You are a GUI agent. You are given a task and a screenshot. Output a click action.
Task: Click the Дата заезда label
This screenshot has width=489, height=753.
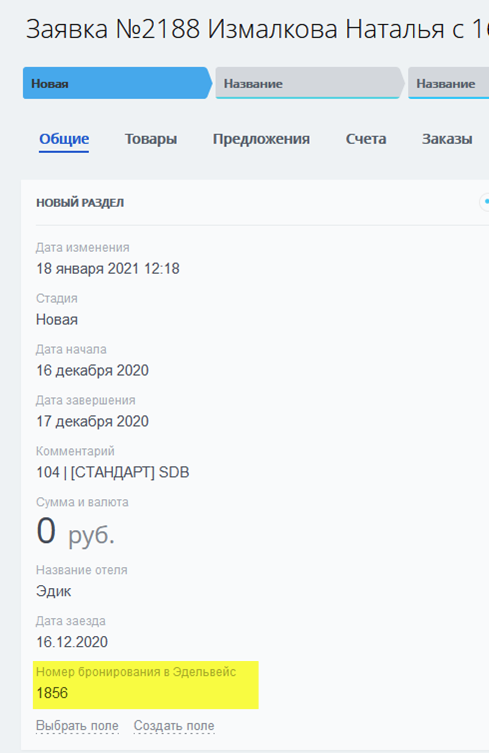[x=71, y=621]
